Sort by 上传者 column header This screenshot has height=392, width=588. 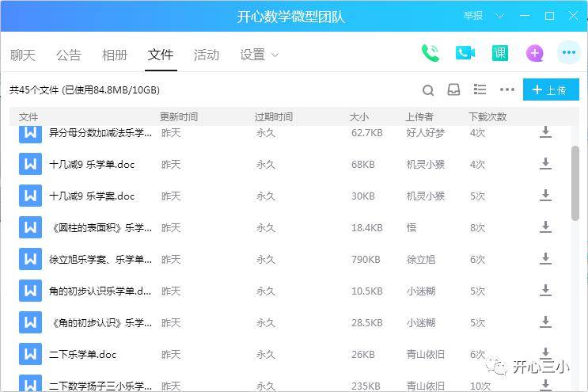(x=419, y=116)
